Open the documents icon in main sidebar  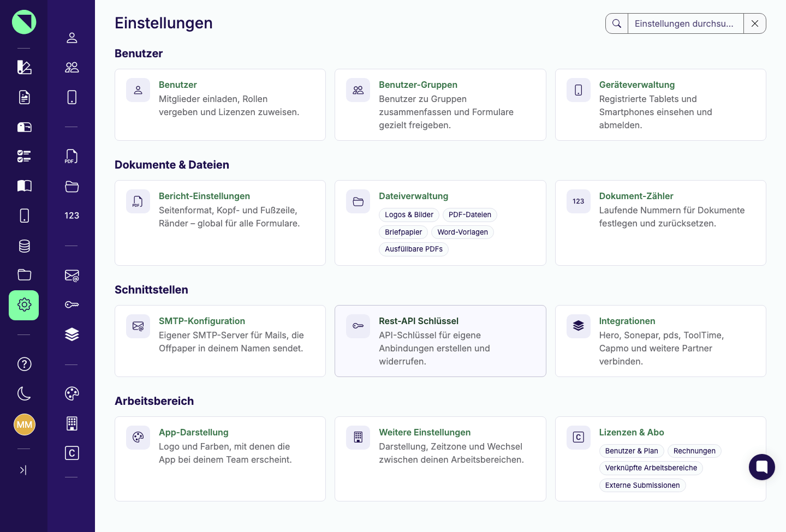click(24, 97)
